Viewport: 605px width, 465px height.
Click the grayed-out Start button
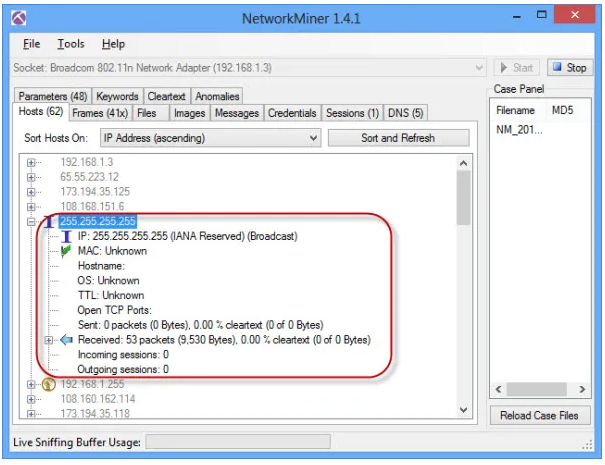pos(517,68)
